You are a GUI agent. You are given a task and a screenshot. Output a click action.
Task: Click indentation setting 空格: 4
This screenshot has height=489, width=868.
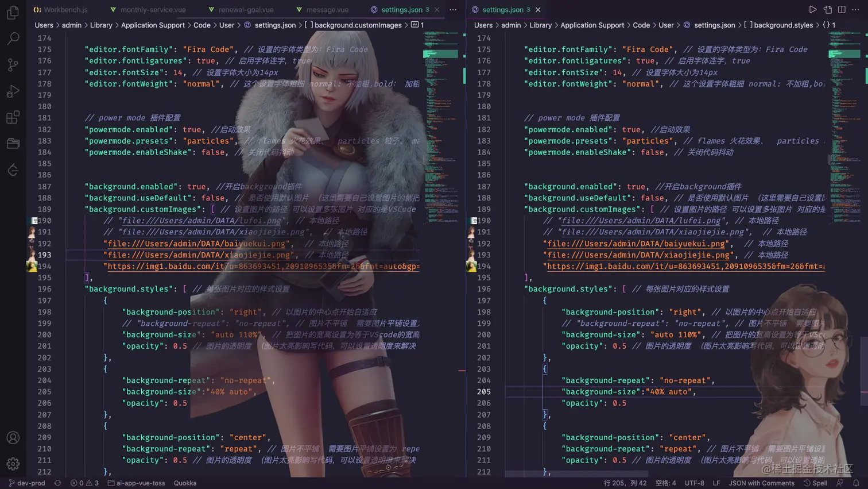[x=665, y=483]
